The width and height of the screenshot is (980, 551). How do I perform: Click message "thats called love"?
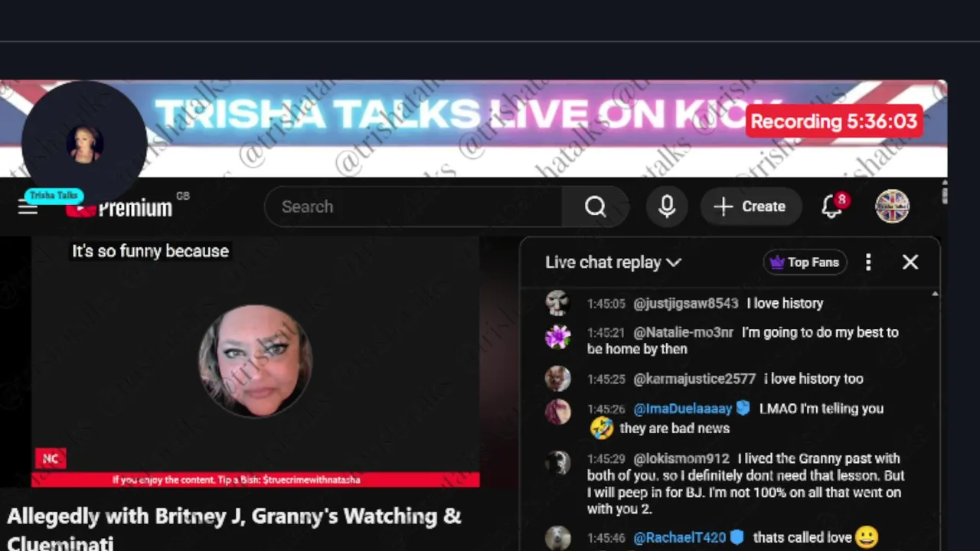(803, 538)
